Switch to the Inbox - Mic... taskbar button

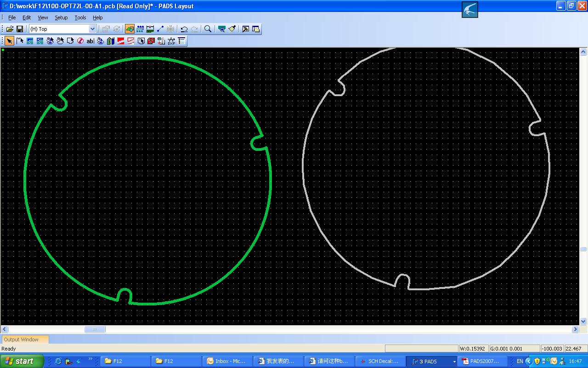227,361
